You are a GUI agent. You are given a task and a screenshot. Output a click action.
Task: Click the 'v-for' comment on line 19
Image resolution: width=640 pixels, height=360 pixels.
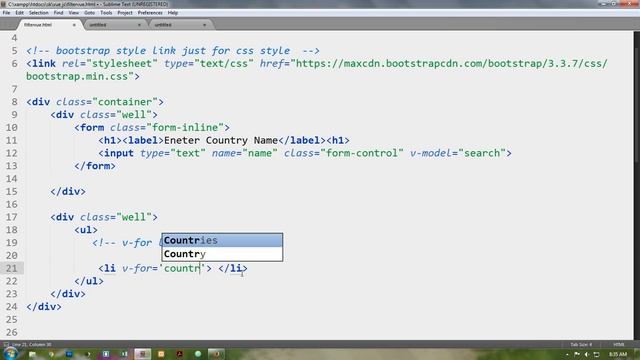(x=127, y=243)
